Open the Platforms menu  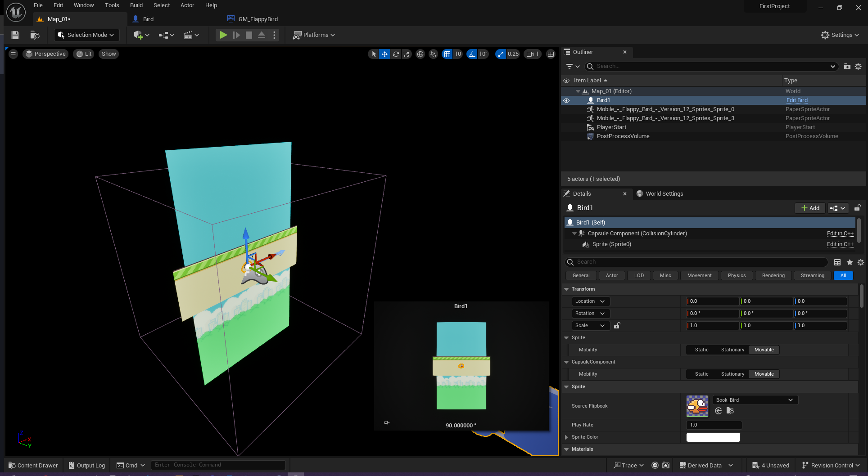coord(314,35)
